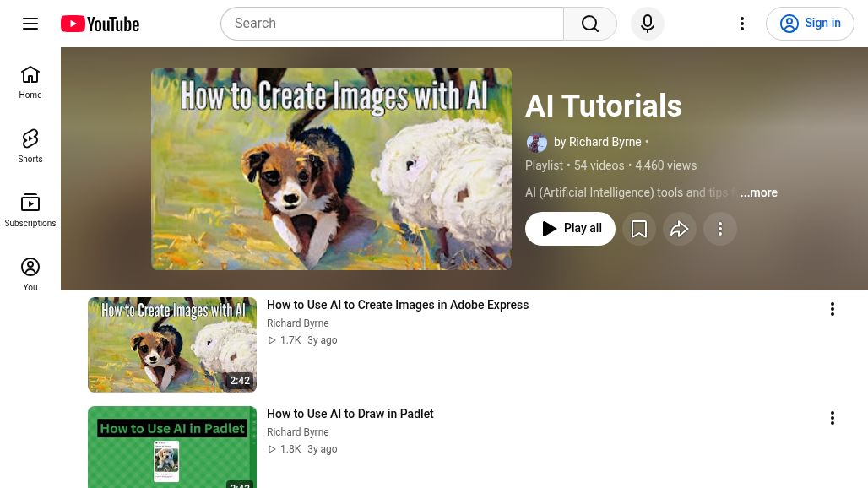Image resolution: width=868 pixels, height=488 pixels.
Task: Click the Sign in button
Action: click(810, 24)
